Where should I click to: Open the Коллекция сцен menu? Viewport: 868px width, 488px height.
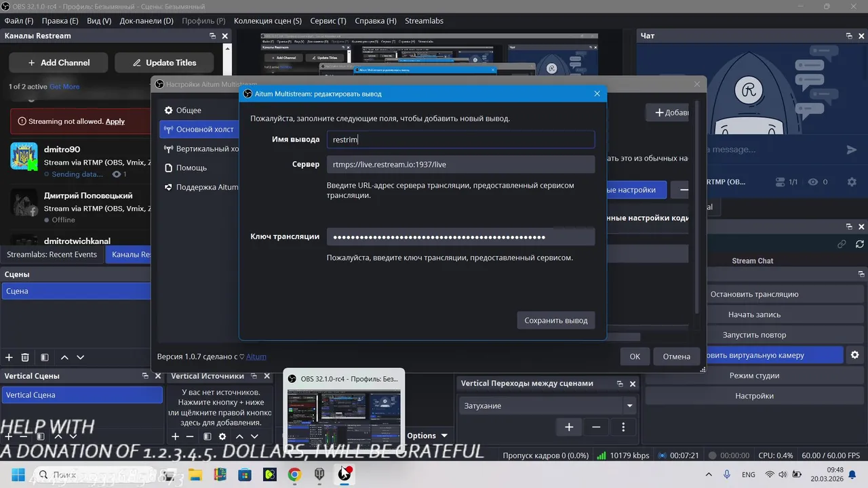click(268, 21)
